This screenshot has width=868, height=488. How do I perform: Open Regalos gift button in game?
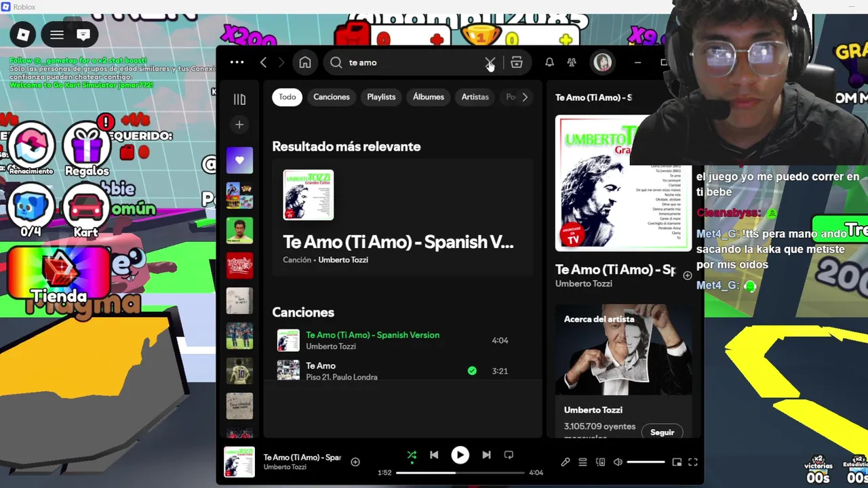87,147
